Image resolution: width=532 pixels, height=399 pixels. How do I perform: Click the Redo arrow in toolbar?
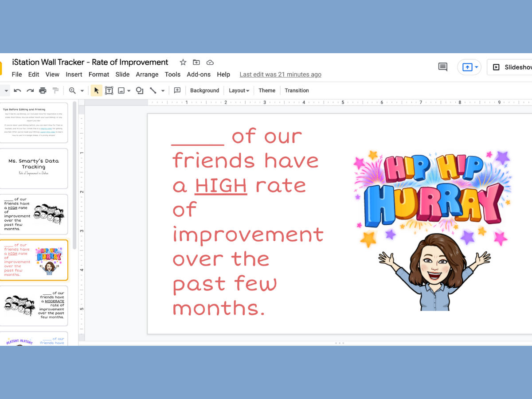click(x=30, y=90)
